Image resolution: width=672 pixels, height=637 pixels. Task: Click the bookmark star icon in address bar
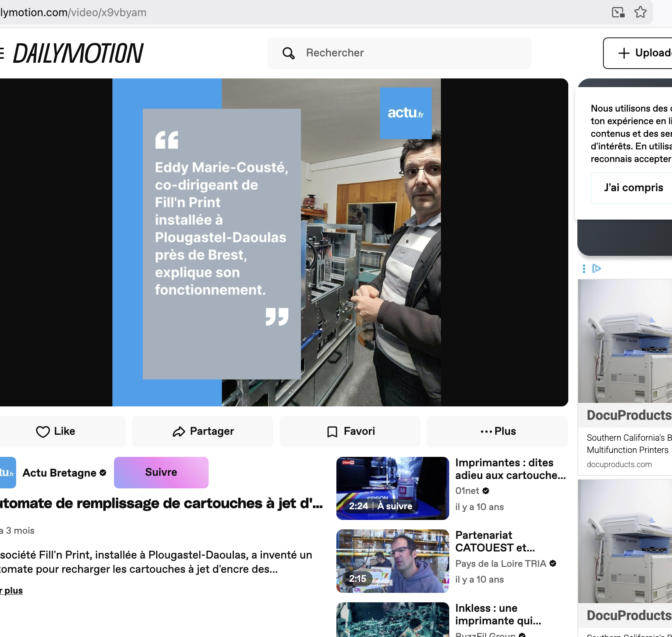(640, 12)
